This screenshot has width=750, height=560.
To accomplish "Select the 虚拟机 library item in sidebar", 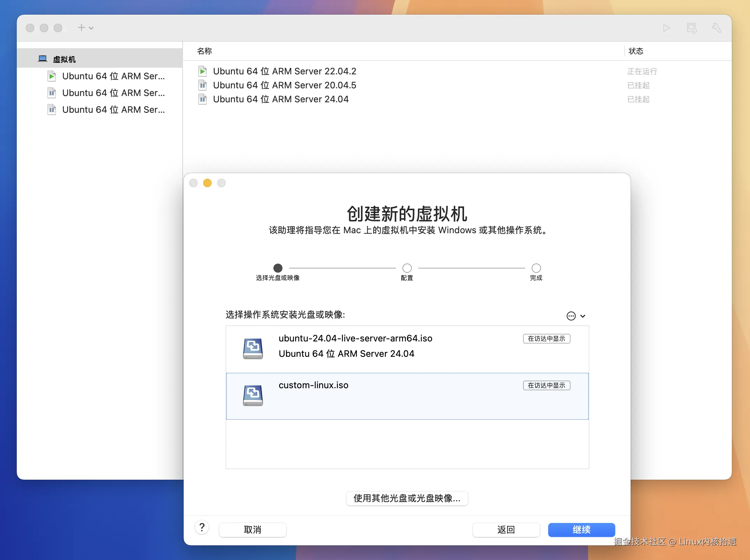I will (x=64, y=59).
